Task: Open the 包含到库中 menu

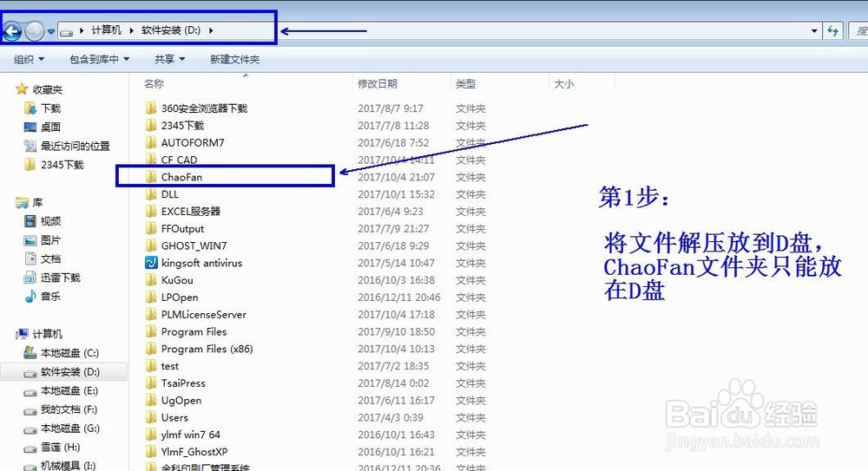Action: tap(99, 59)
